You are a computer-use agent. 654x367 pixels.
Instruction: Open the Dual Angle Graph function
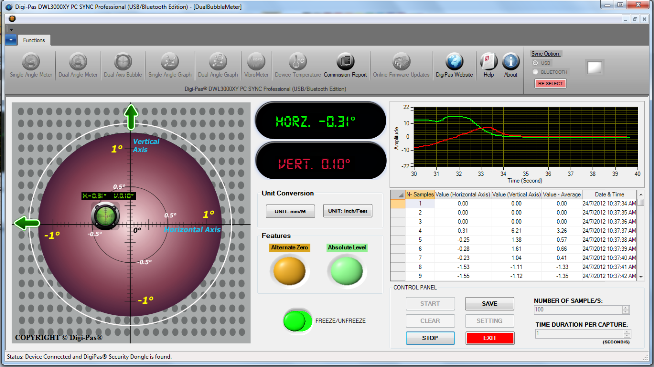tap(218, 65)
